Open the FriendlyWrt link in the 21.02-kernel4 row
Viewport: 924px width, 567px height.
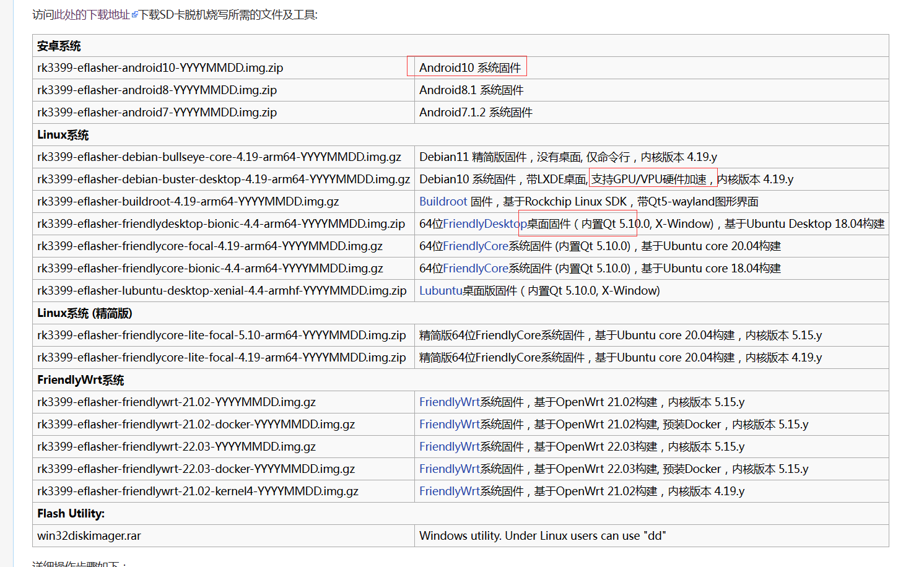(x=450, y=491)
